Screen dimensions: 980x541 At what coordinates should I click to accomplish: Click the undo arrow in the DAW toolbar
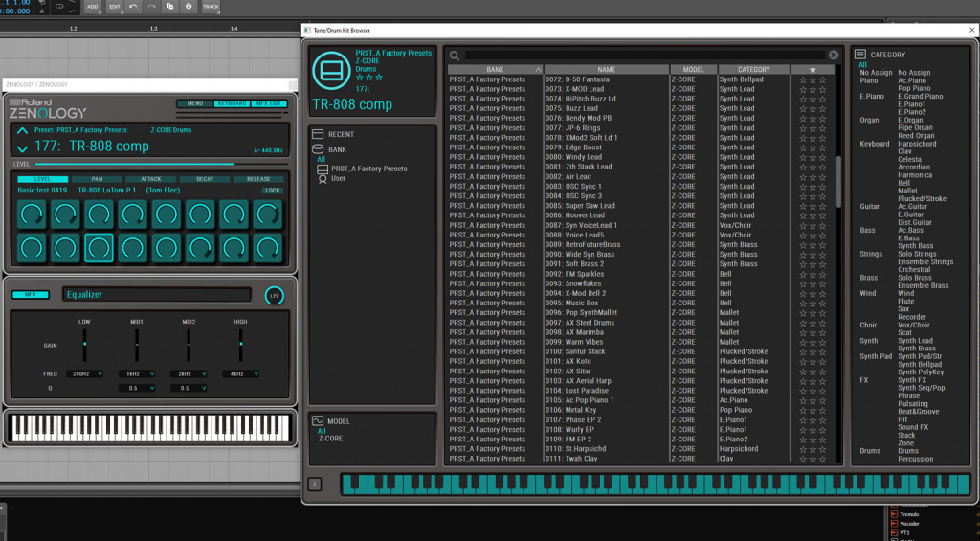[x=133, y=7]
